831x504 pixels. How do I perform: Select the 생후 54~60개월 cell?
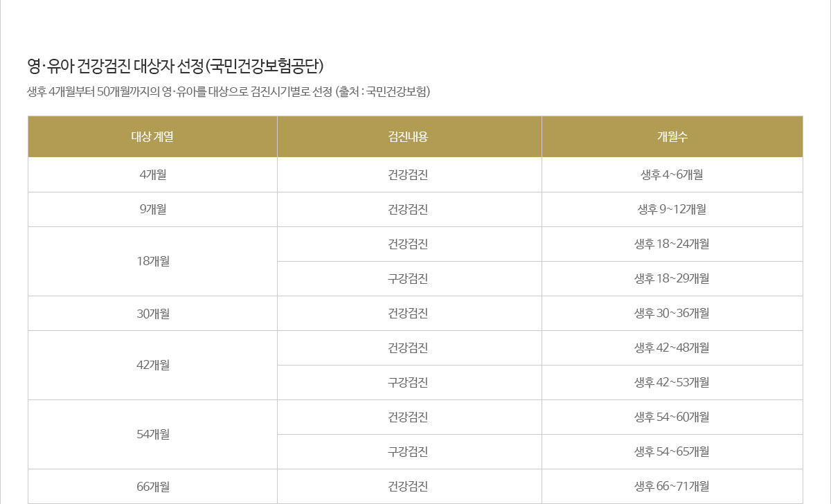(x=672, y=417)
